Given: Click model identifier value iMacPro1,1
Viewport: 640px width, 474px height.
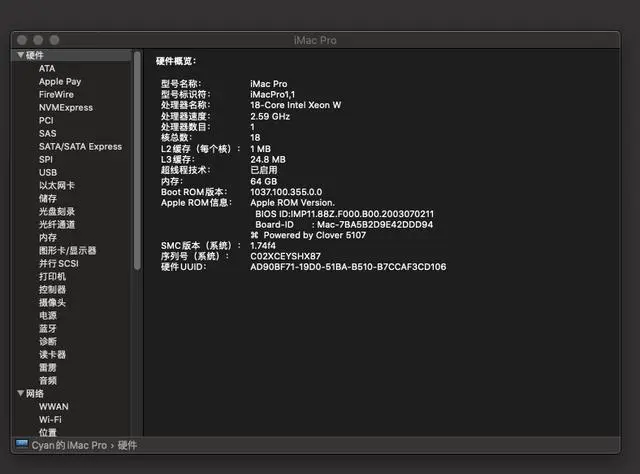Looking at the screenshot, I should [273, 94].
